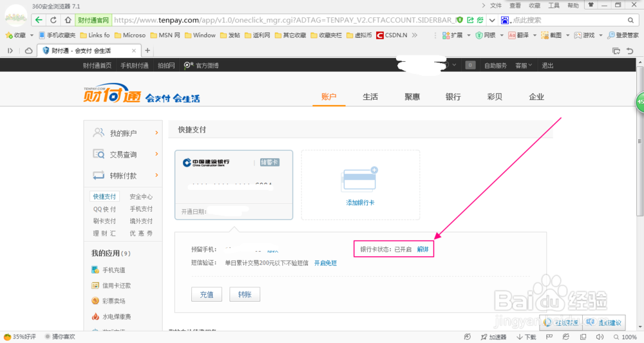
Task: Click the cloud icon beside the tab
Action: pos(29,51)
